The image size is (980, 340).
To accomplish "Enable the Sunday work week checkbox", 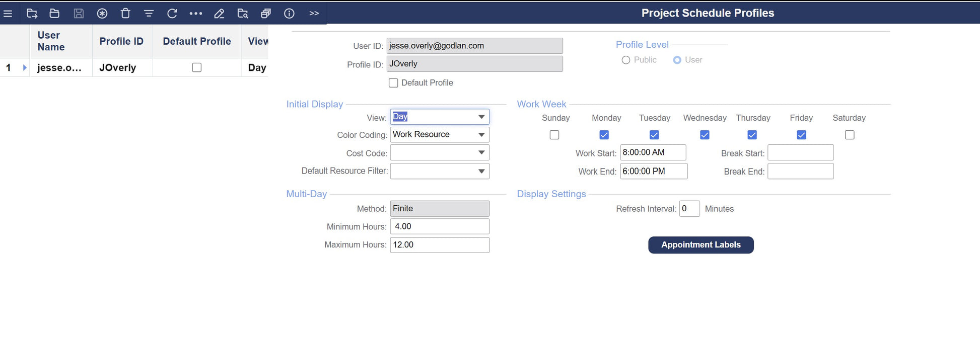I will click(x=554, y=135).
